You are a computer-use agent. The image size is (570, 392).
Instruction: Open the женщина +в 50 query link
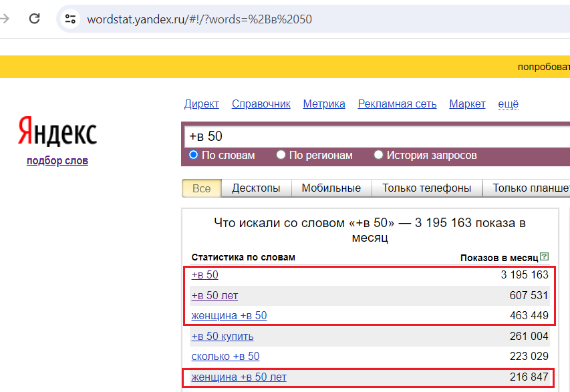tap(229, 316)
